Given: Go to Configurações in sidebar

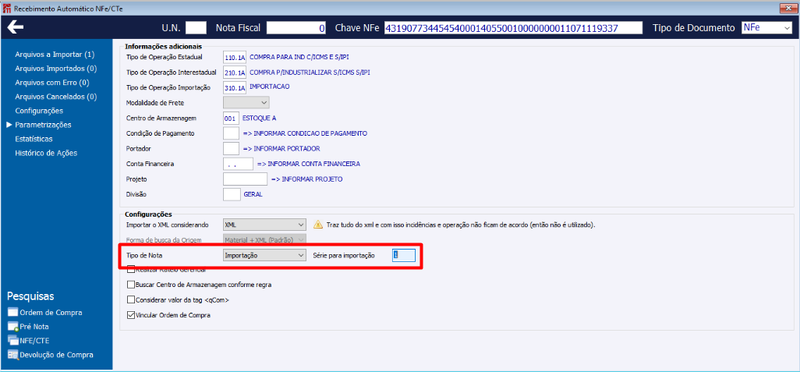Looking at the screenshot, I should pyautogui.click(x=39, y=111).
